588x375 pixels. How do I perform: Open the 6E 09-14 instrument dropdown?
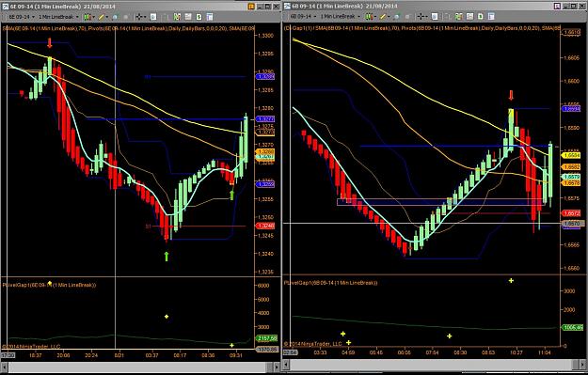click(x=21, y=17)
